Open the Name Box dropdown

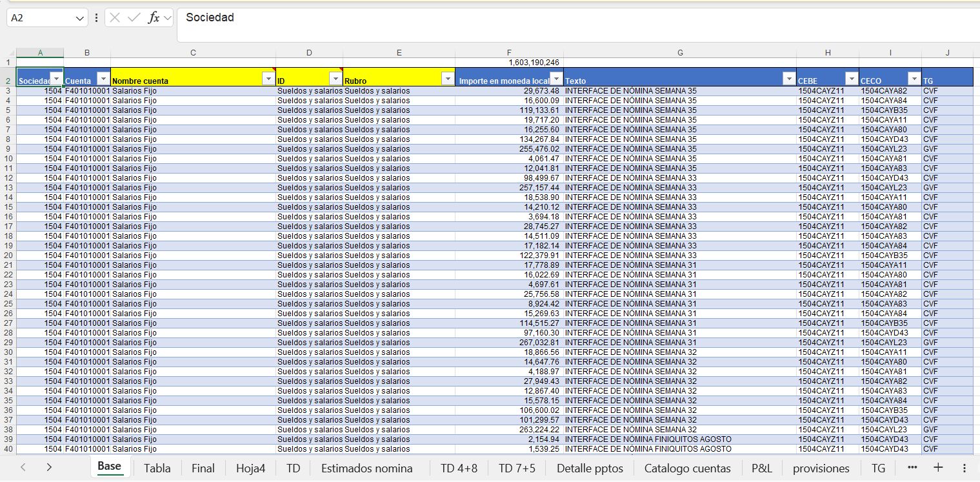pyautogui.click(x=81, y=18)
